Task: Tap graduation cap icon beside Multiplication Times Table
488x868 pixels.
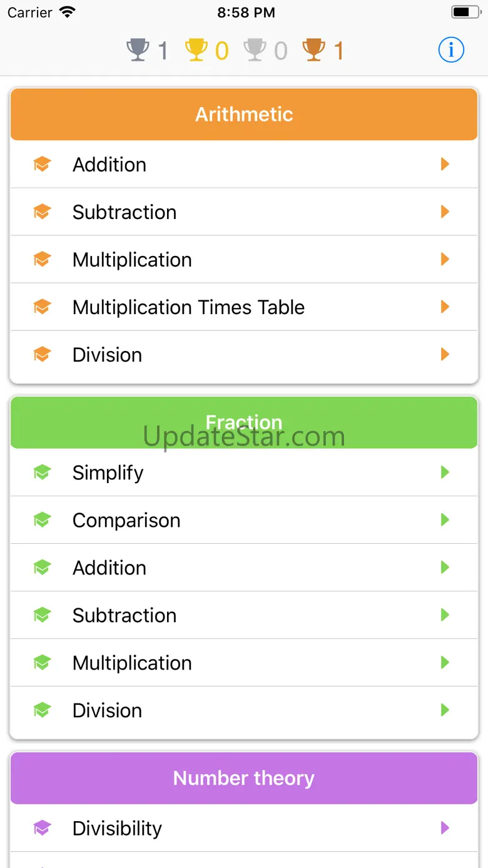Action: 42,307
